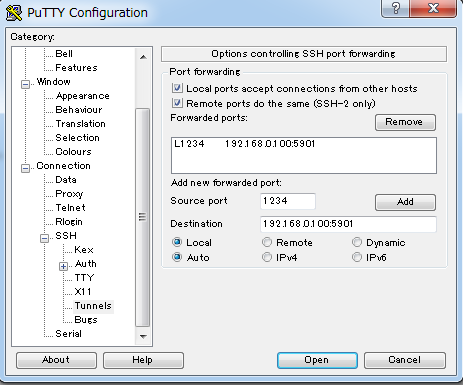
Task: Expand the Auth tree node
Action: pyautogui.click(x=63, y=266)
